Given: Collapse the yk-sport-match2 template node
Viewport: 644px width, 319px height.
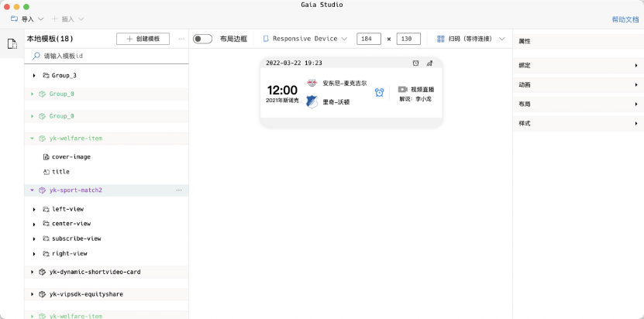Looking at the screenshot, I should tap(32, 190).
